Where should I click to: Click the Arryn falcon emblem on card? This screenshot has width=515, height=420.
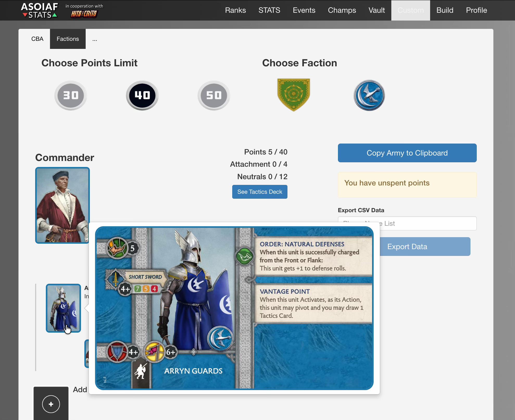pos(220,339)
